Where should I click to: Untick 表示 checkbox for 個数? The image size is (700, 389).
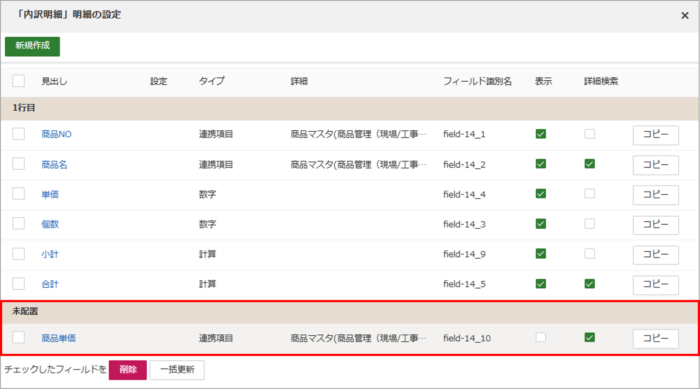[x=541, y=223]
